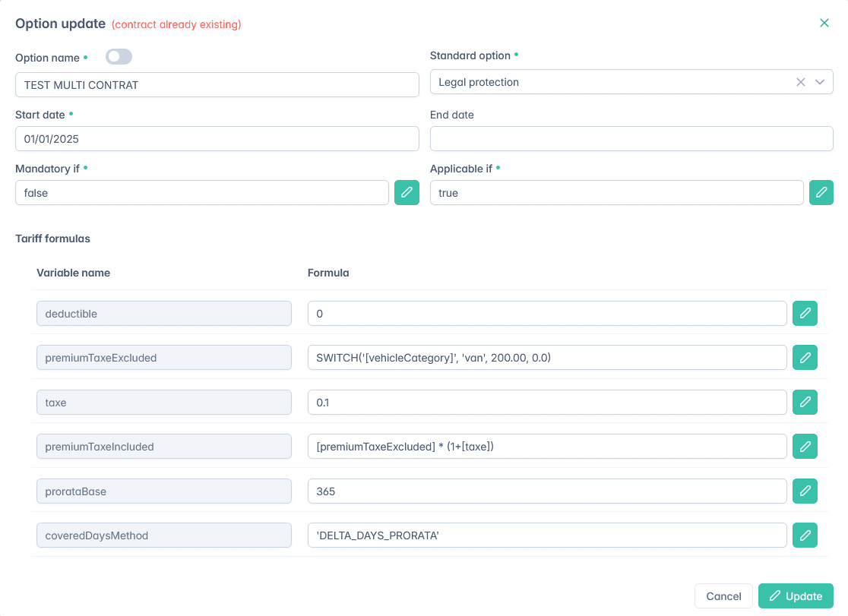Click the Mandatory if input showing false
The height and width of the screenshot is (616, 848).
pos(201,192)
